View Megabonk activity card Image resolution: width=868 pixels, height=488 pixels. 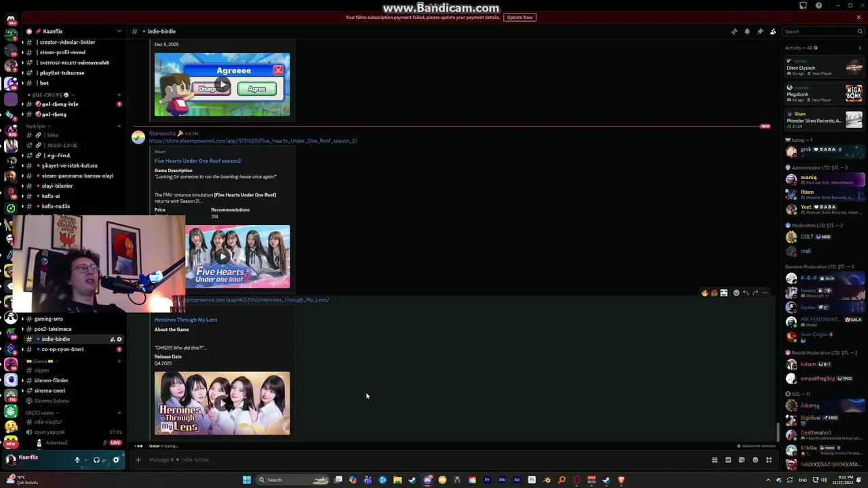click(x=825, y=93)
